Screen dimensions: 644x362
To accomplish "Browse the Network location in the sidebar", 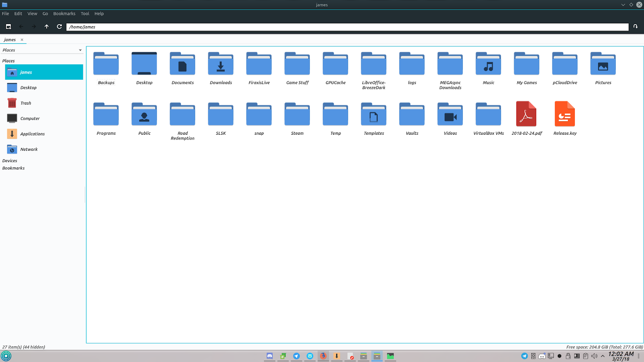I will pos(29,149).
